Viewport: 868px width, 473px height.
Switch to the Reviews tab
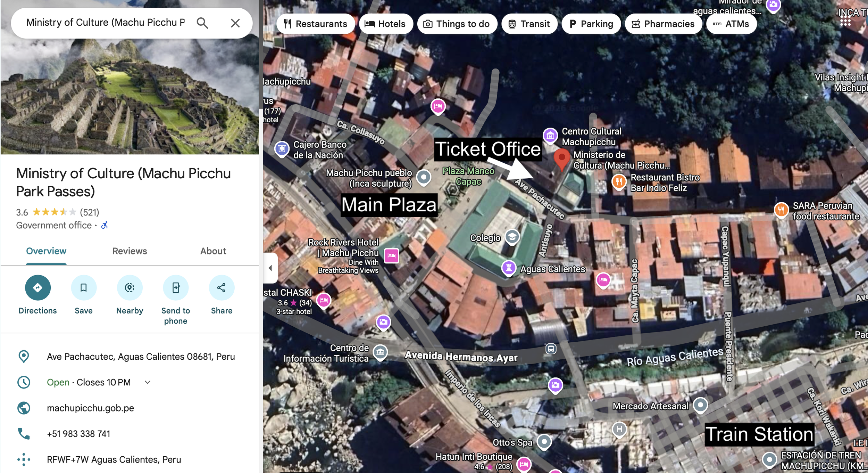point(130,251)
